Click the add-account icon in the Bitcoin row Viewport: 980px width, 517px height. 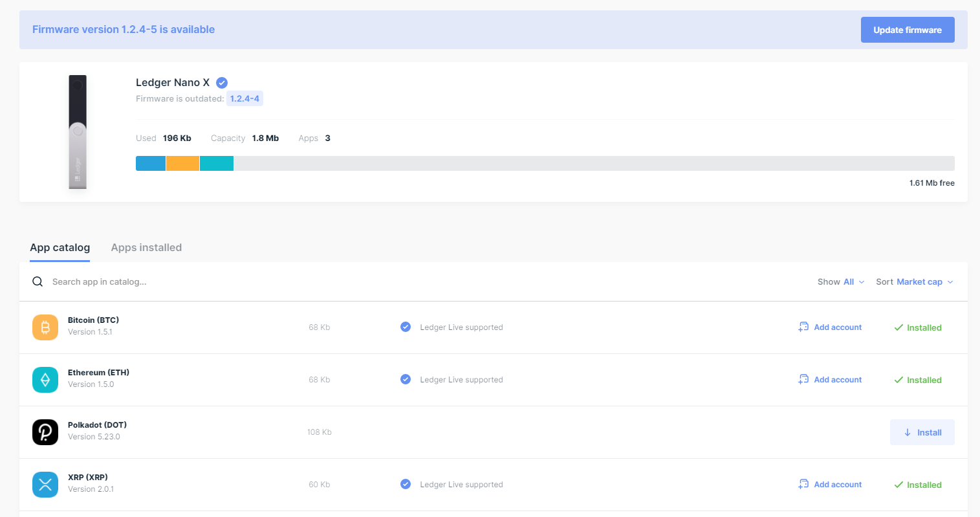pos(803,327)
